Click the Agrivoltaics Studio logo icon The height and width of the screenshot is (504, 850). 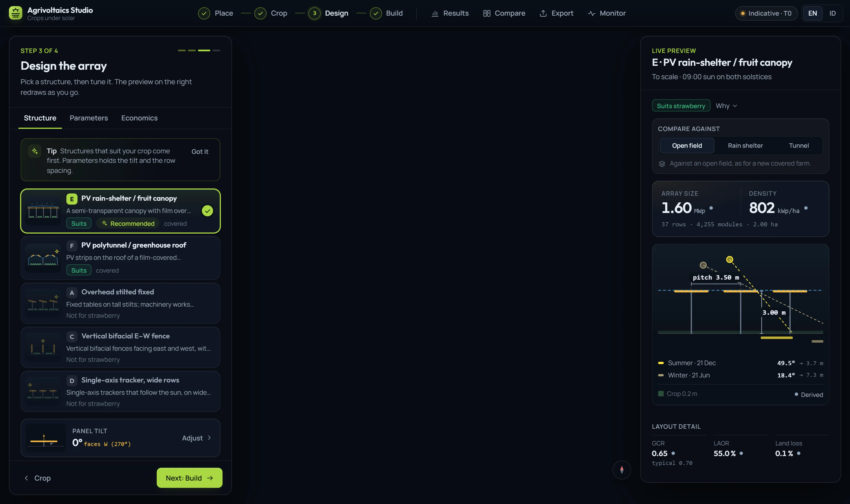pos(16,13)
